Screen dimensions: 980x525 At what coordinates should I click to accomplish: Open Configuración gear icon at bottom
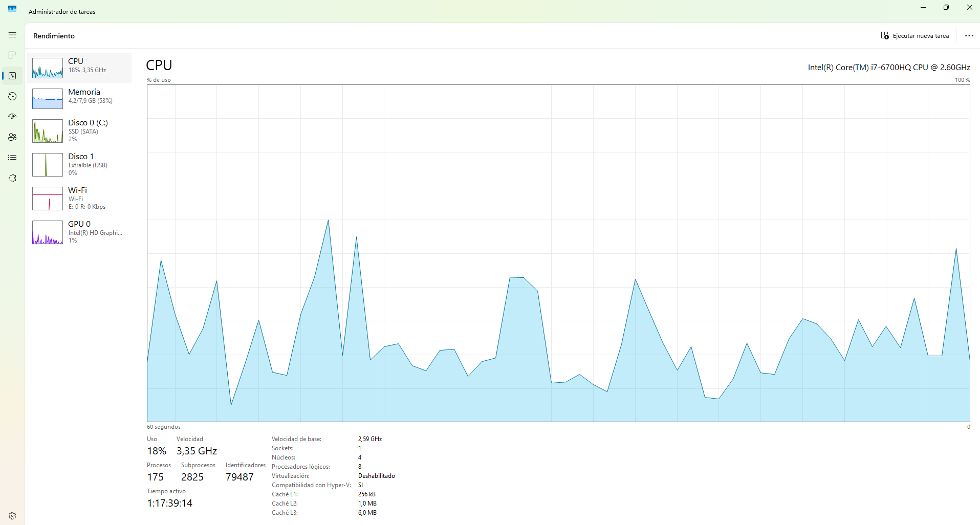(x=12, y=516)
